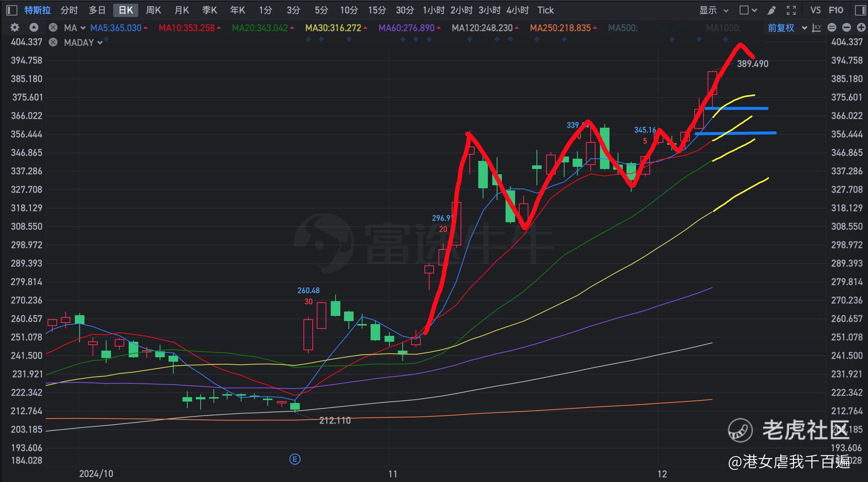This screenshot has height=482, width=868.
Task: Click the XY coordinate axis icon
Action: click(x=817, y=28)
